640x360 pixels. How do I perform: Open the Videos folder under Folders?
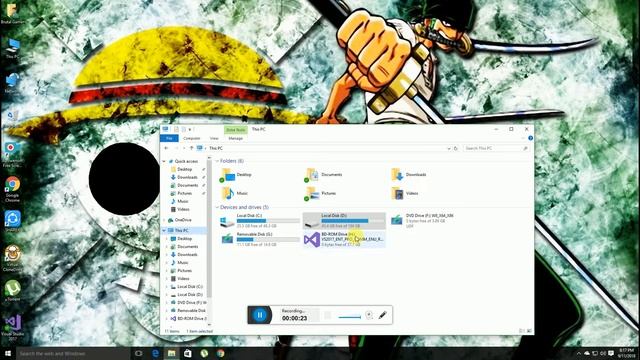[405, 193]
